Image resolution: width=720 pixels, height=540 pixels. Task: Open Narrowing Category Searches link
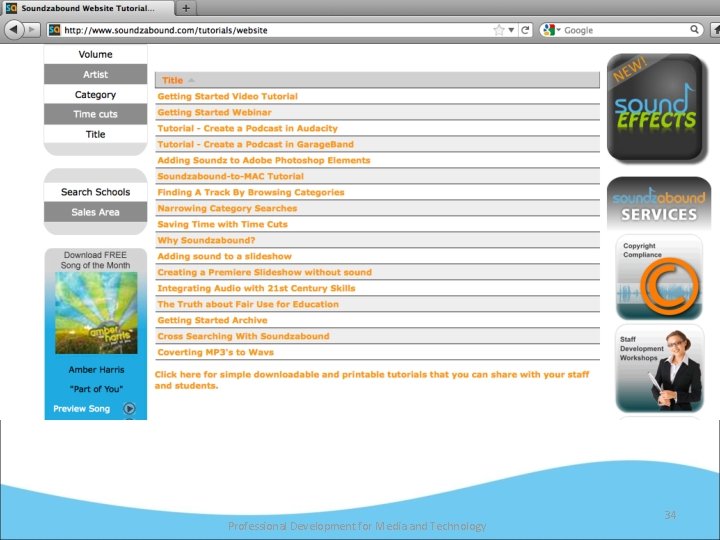pyautogui.click(x=227, y=208)
